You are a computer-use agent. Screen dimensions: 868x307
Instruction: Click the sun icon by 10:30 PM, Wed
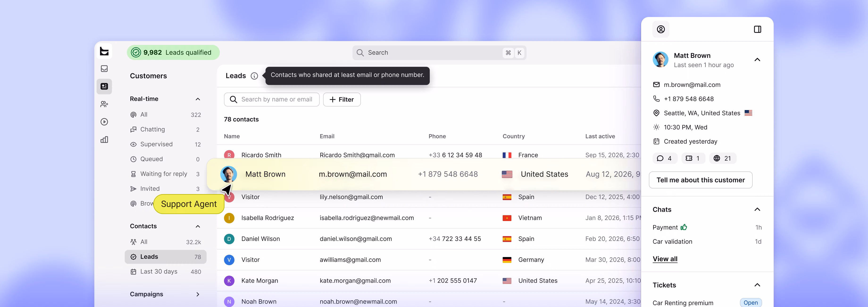(x=656, y=127)
